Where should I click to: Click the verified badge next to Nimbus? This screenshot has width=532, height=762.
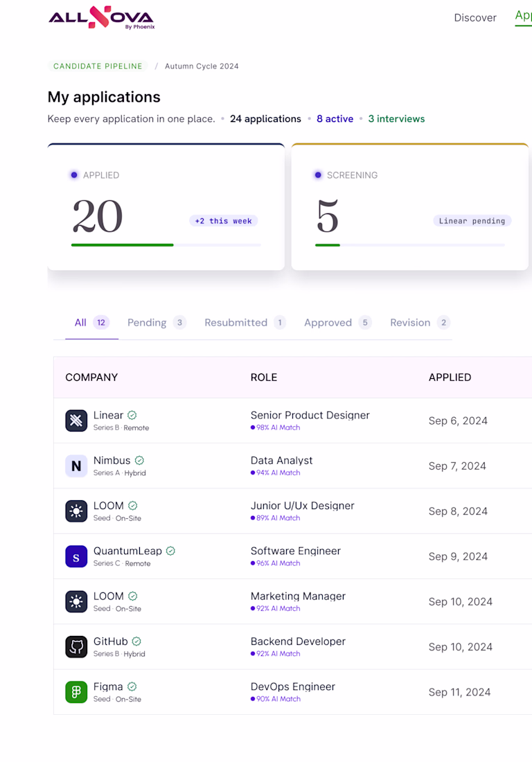click(139, 460)
